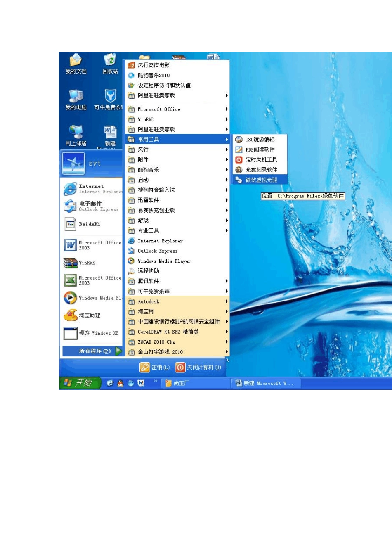Click the 注销 log off button
392x555 pixels.
click(155, 367)
